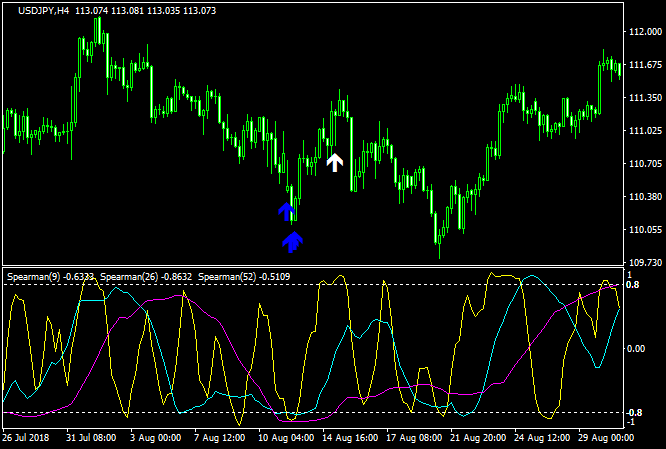The width and height of the screenshot is (666, 449).
Task: Click the 24 Aug 12:00 time label
Action: 542,438
